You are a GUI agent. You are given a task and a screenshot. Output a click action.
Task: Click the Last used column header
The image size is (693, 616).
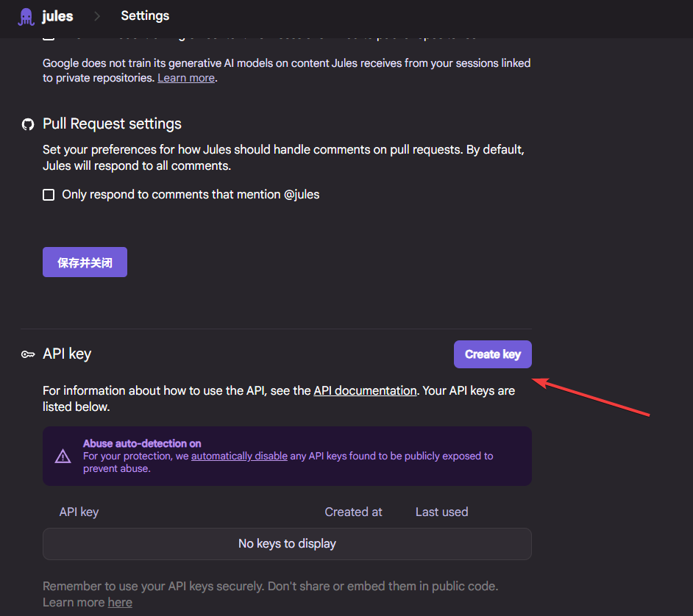pyautogui.click(x=441, y=512)
